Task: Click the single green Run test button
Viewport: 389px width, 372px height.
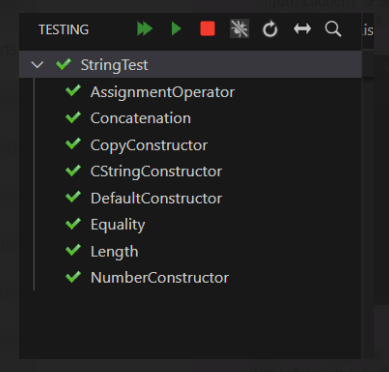Action: pyautogui.click(x=176, y=29)
